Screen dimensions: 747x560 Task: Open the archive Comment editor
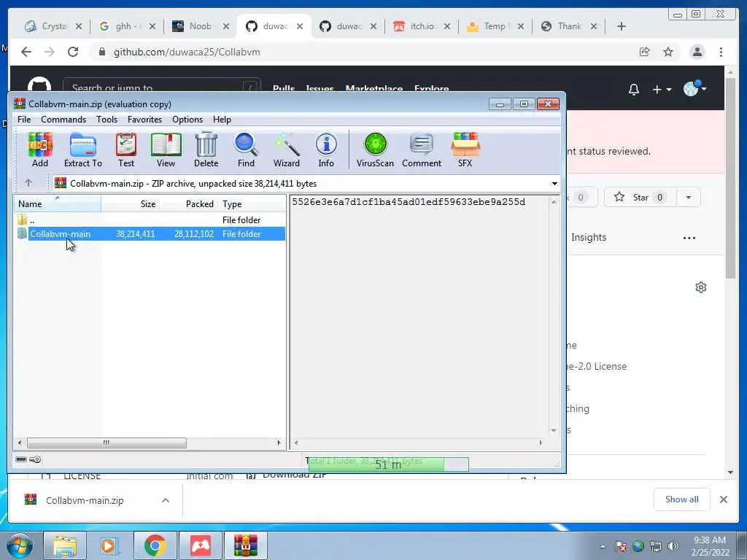pyautogui.click(x=422, y=149)
